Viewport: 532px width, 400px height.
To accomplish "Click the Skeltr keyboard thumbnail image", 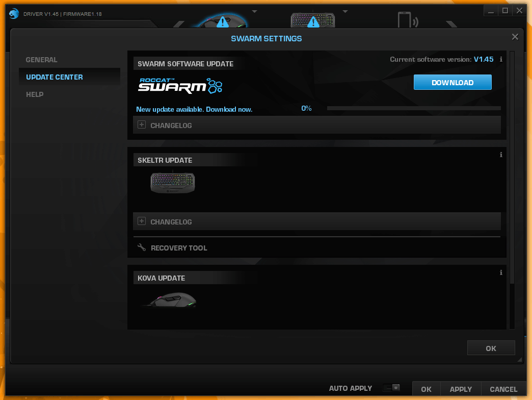I will tap(173, 183).
